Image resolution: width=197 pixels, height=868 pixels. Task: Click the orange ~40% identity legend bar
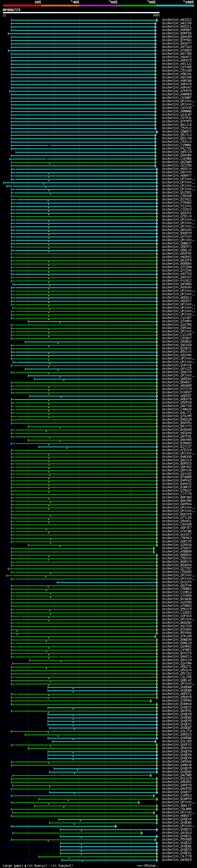click(60, 6)
